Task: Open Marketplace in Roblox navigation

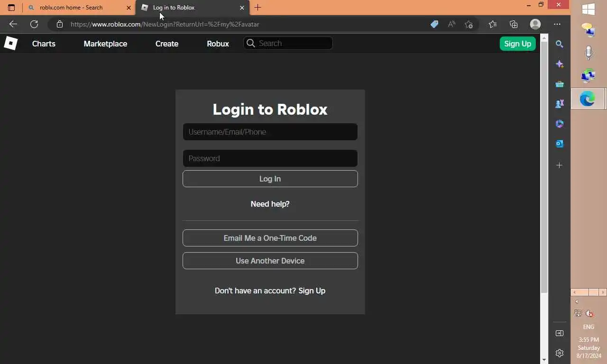Action: [x=105, y=44]
